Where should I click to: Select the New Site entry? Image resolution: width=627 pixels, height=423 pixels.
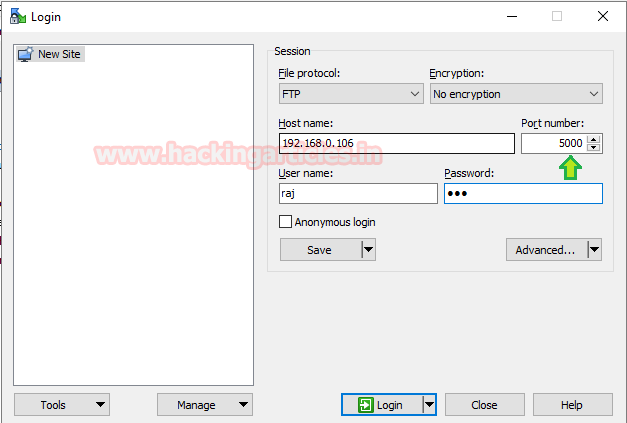coord(50,54)
